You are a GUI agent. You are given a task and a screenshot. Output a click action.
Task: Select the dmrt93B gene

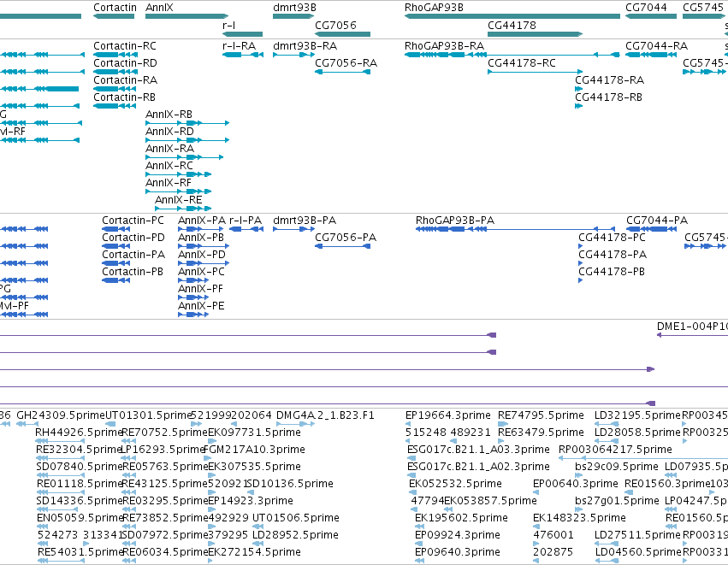293,16
